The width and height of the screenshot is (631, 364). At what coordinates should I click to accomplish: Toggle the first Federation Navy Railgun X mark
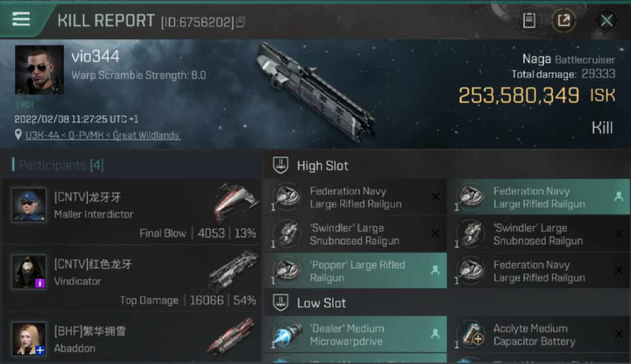coord(435,197)
